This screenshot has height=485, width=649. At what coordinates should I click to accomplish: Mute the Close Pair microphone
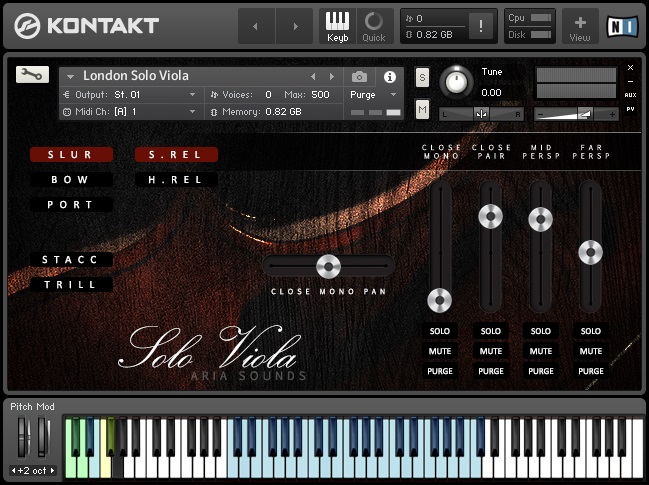tap(490, 351)
